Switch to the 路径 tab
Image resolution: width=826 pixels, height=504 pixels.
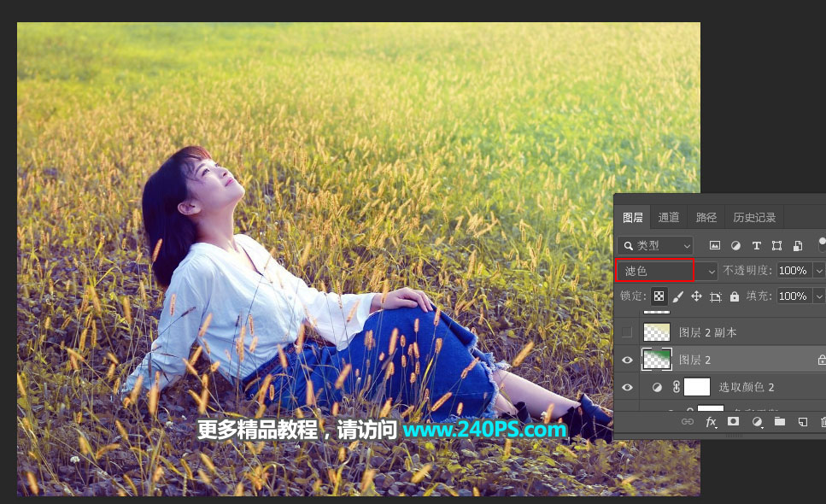click(x=706, y=218)
